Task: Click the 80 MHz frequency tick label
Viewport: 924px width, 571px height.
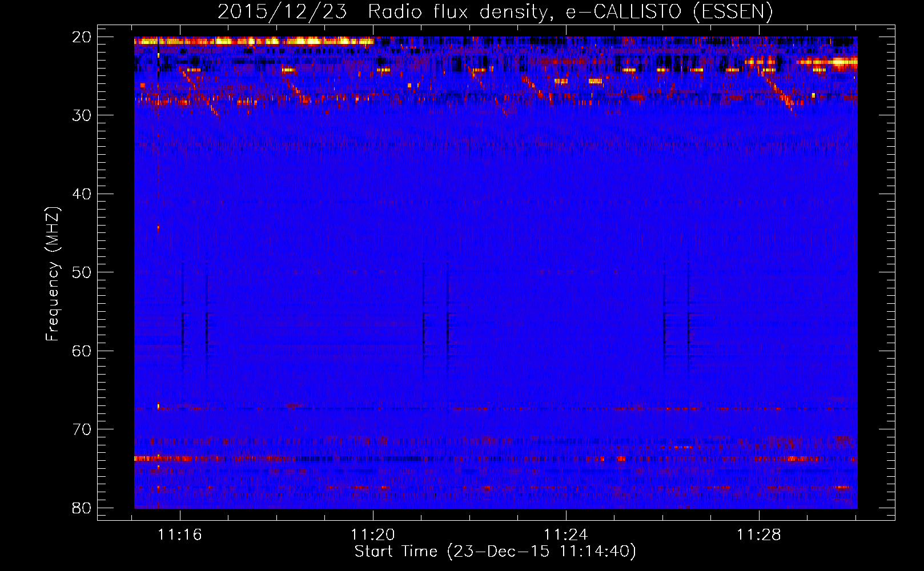Action: coord(82,508)
